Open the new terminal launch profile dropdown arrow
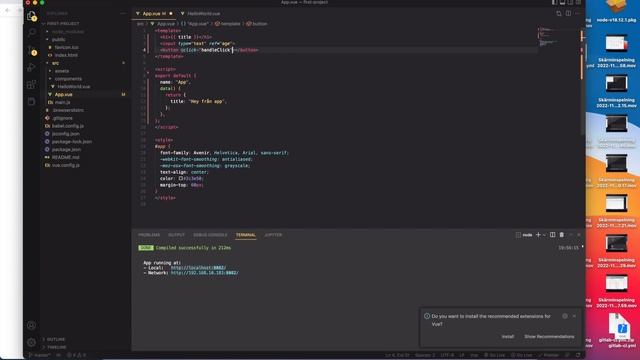 tap(544, 235)
